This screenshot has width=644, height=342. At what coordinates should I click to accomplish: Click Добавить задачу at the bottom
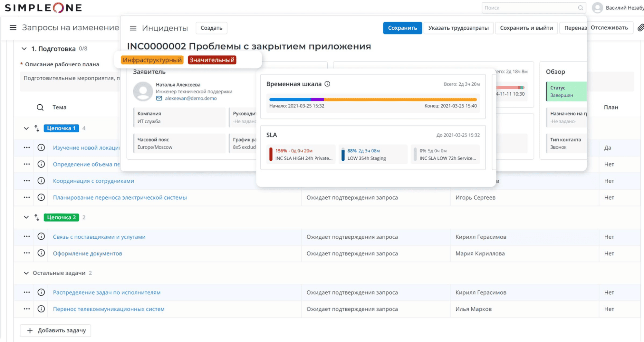click(x=55, y=330)
